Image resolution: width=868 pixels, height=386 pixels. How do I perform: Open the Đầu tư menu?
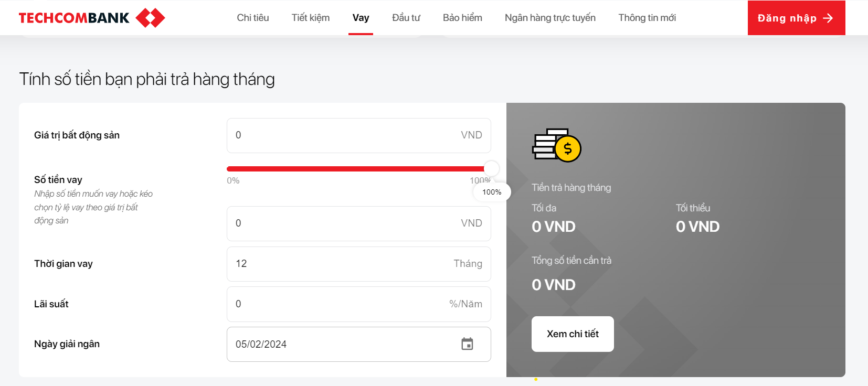(x=406, y=18)
